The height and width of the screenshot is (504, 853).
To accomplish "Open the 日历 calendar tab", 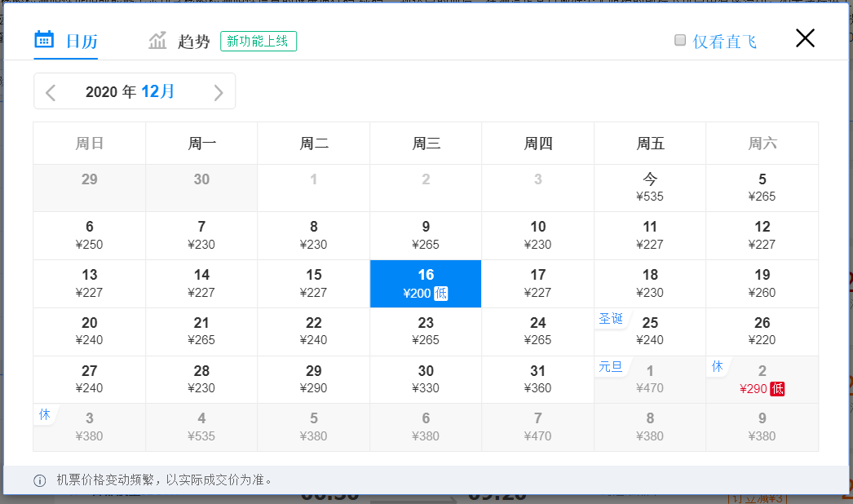I will [x=66, y=42].
